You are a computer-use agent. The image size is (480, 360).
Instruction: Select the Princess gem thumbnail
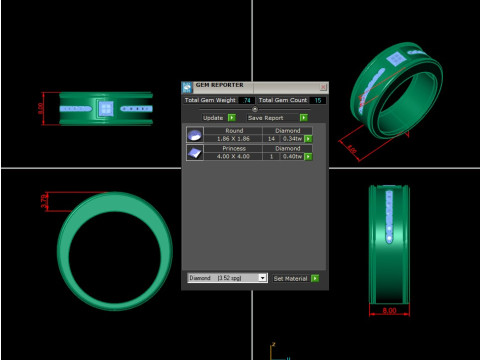[x=195, y=153]
